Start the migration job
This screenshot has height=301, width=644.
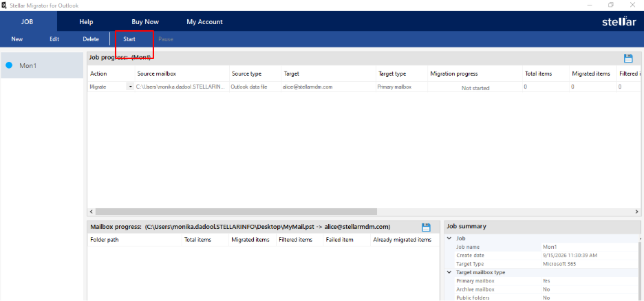(129, 39)
